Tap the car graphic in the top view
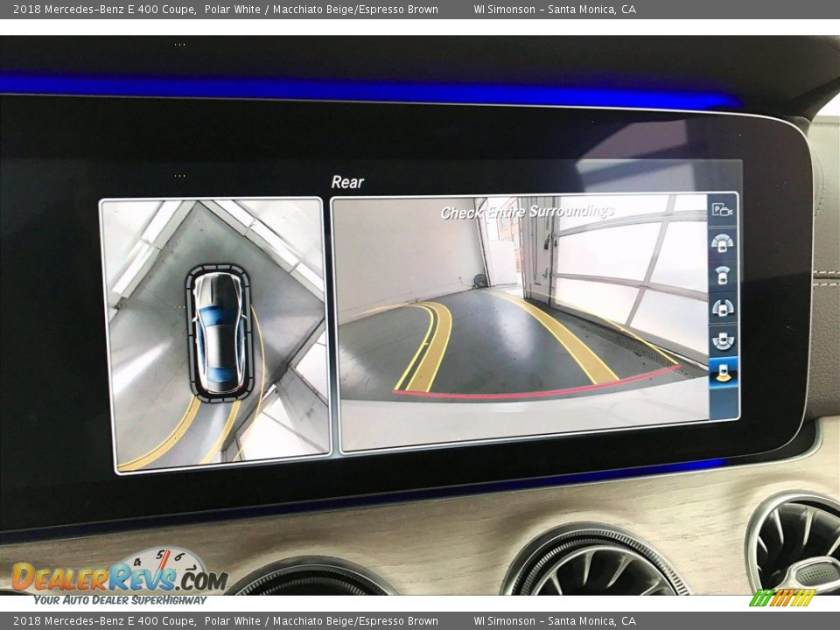 point(219,332)
